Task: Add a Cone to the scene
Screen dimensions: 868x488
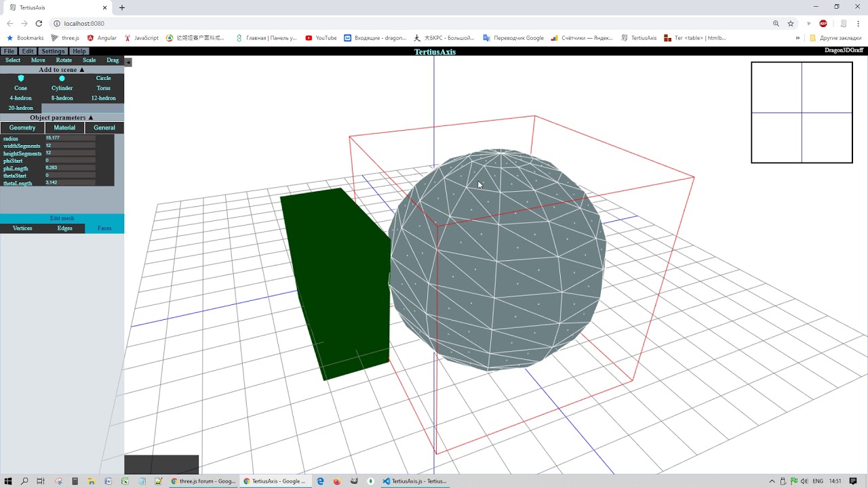Action: click(x=21, y=88)
